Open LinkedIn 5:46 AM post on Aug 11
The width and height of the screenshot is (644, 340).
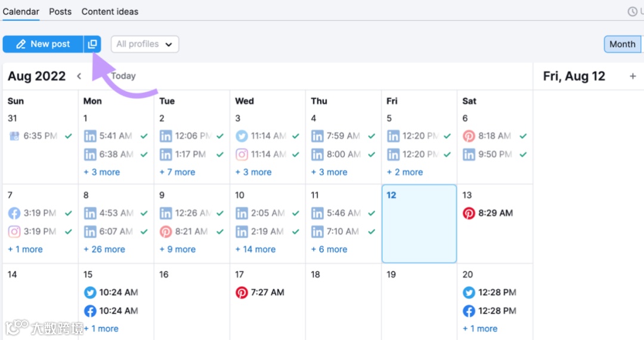tap(343, 213)
